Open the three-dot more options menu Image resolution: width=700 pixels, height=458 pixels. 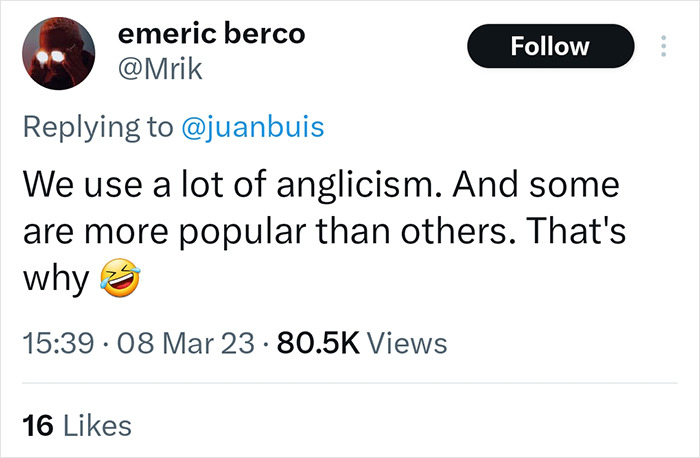(661, 47)
